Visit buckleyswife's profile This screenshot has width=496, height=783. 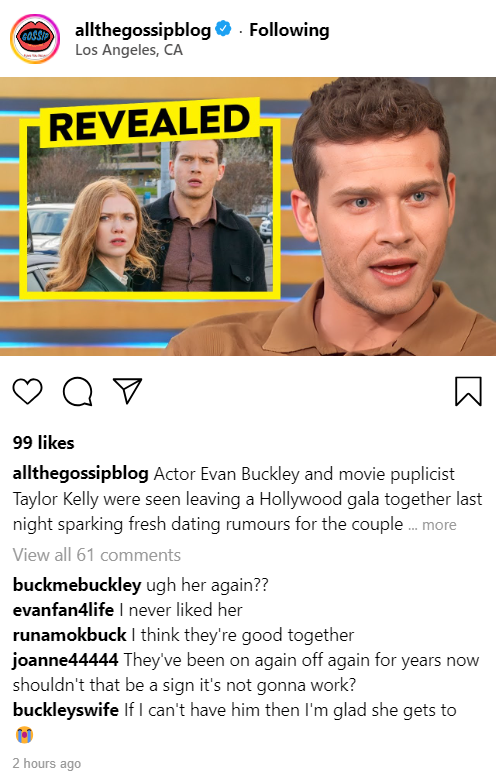[66, 710]
